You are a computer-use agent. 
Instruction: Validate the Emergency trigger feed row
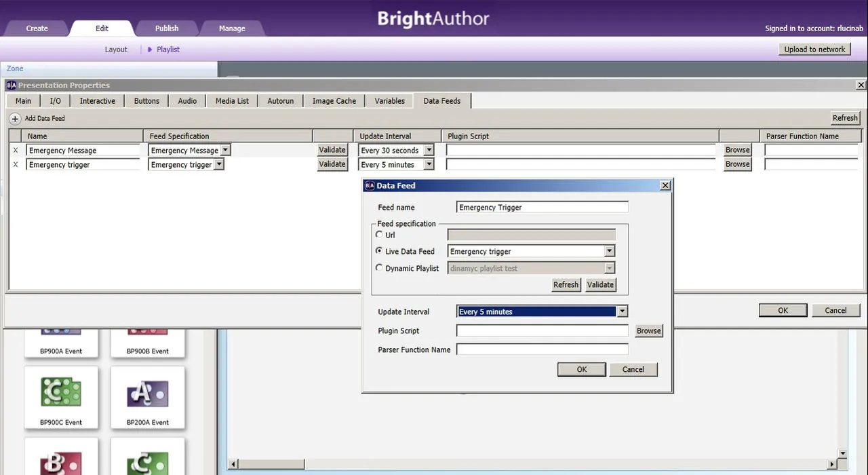332,164
